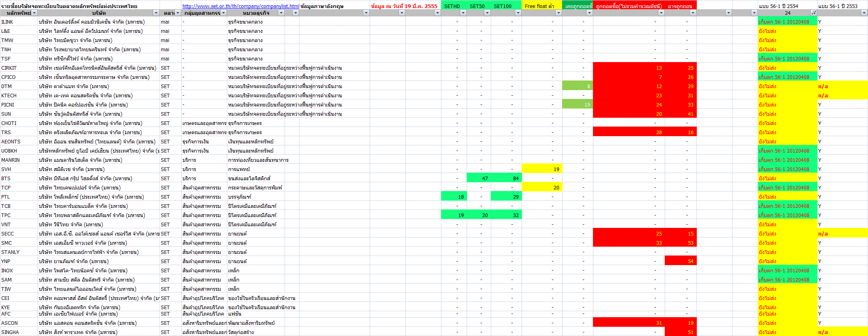
Task: Select the green 15 cell in PICNI row
Action: pos(577,105)
